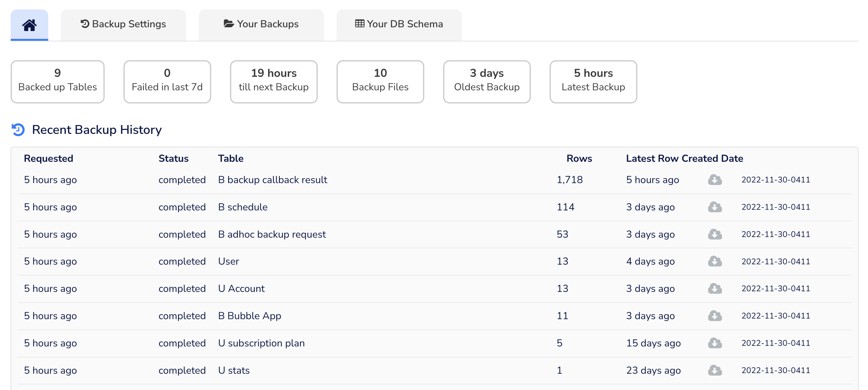Click the 5 hours Latest Backup card

[x=593, y=82]
